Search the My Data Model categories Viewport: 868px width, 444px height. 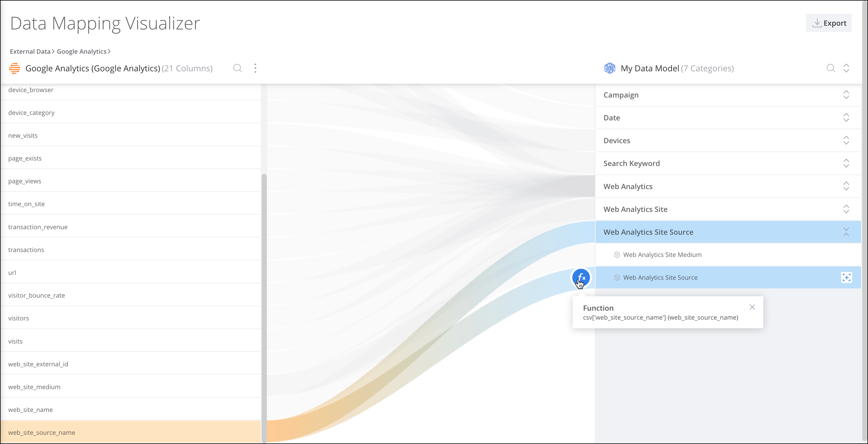tap(830, 68)
